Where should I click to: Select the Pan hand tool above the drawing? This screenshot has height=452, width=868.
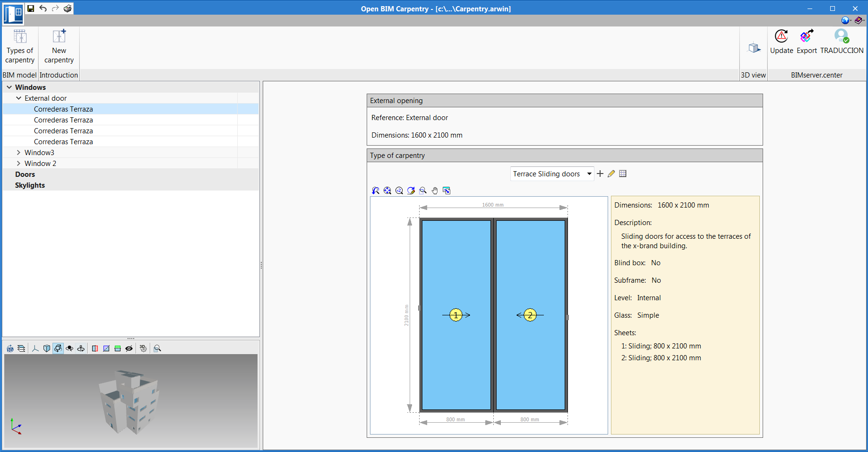[x=435, y=191]
